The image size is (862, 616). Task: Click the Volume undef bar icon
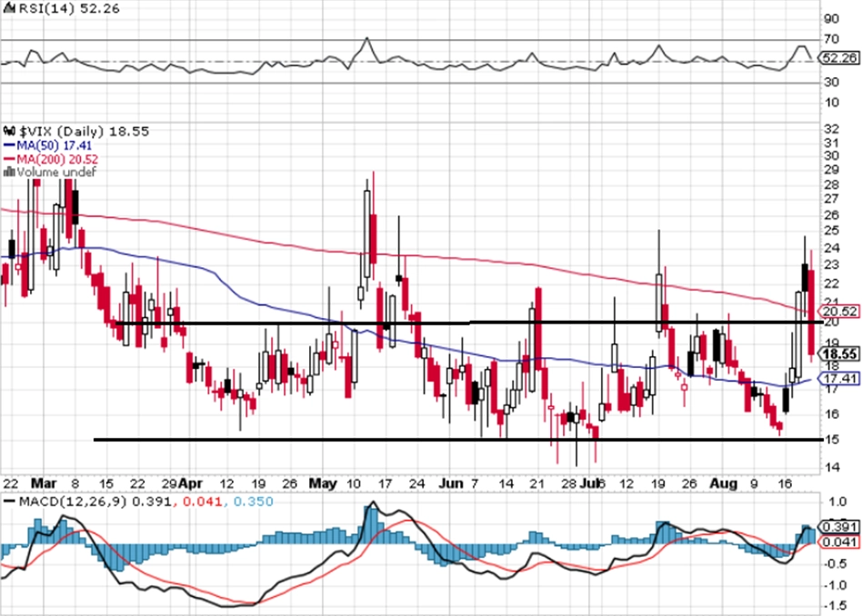click(9, 173)
